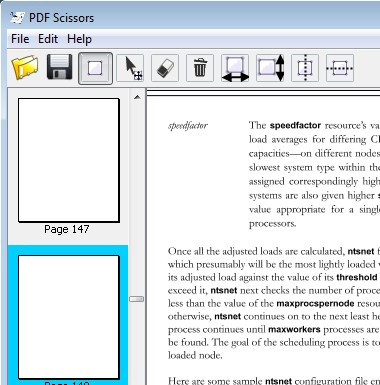Toggle the draw crop rectangle tool
This screenshot has width=380, height=385.
point(95,68)
